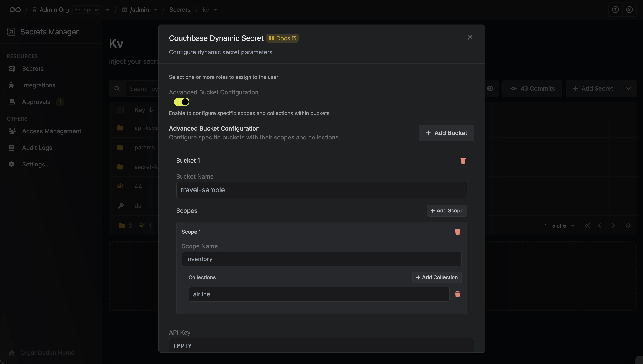
Task: Toggle secret value visibility eye icon
Action: (490, 88)
